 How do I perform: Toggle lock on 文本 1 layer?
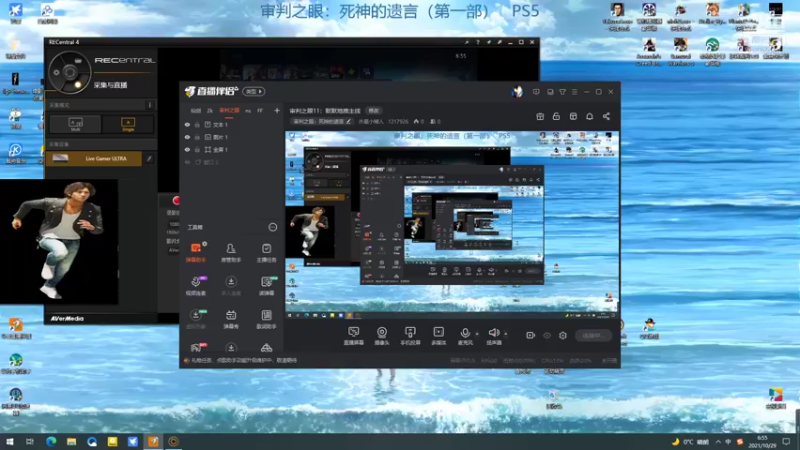click(x=197, y=124)
